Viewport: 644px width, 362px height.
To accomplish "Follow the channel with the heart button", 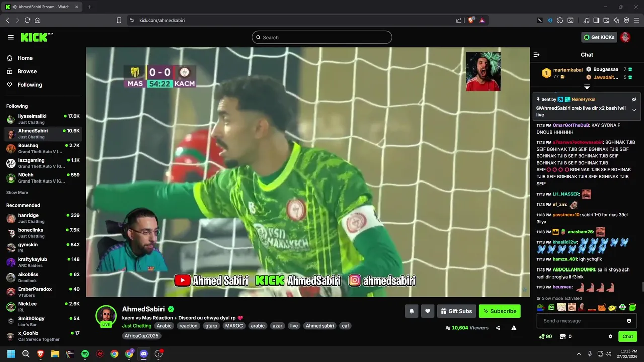I will (x=428, y=311).
